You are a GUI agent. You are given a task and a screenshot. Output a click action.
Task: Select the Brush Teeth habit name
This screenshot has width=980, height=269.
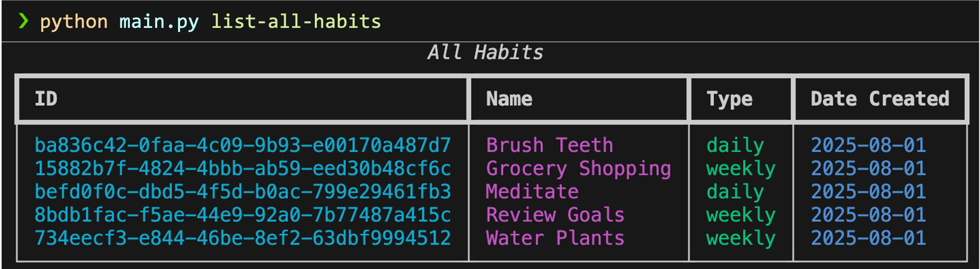pyautogui.click(x=549, y=145)
